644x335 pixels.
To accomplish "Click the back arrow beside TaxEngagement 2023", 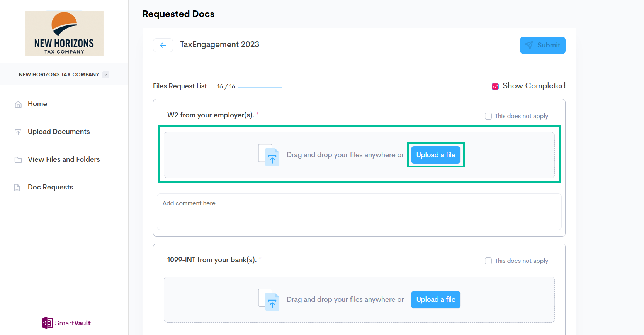I will [163, 45].
